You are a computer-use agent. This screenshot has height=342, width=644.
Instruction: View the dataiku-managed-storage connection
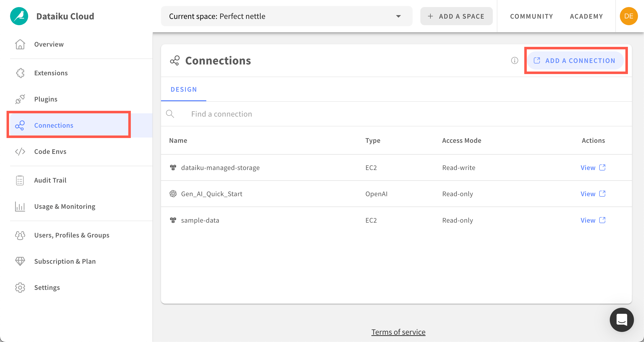[588, 167]
